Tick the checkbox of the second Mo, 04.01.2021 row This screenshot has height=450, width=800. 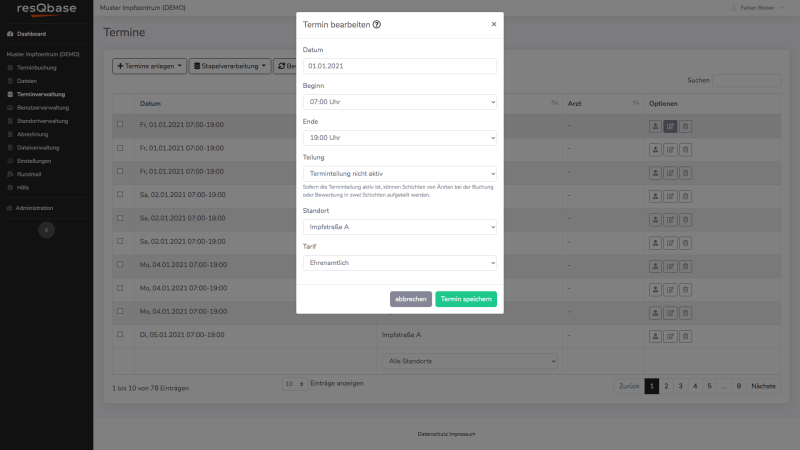pos(120,288)
